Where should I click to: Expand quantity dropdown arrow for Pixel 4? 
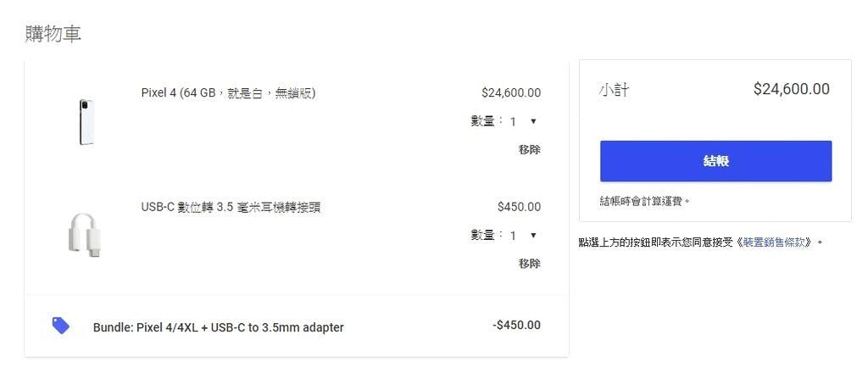pyautogui.click(x=533, y=121)
